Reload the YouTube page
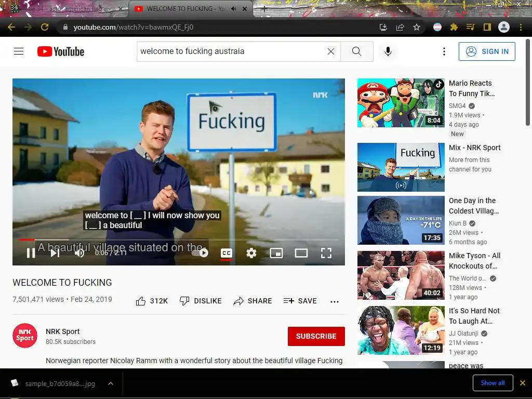 (45, 27)
